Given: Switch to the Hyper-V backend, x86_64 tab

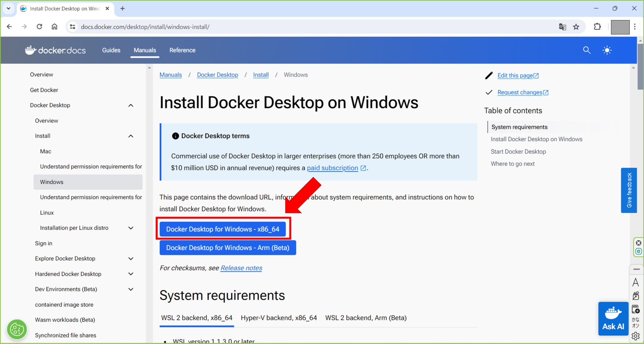Looking at the screenshot, I should [x=279, y=318].
